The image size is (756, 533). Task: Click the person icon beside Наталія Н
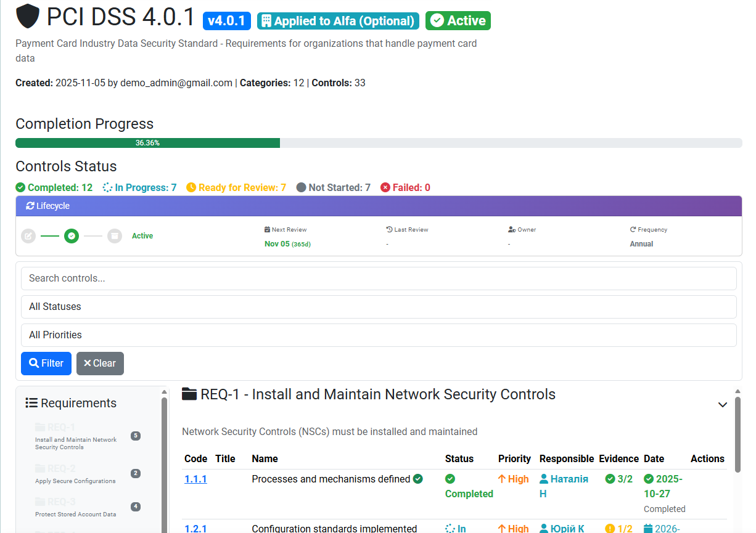tap(544, 479)
